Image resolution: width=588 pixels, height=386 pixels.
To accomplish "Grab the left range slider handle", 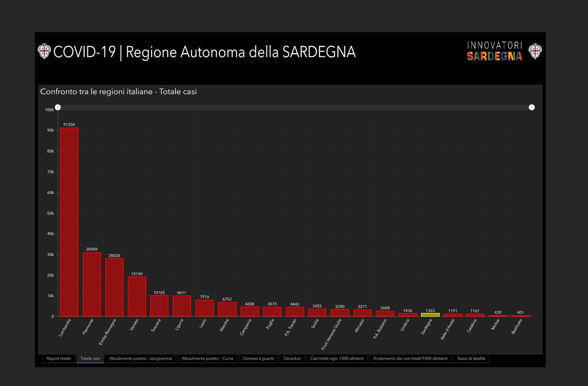I will click(58, 107).
